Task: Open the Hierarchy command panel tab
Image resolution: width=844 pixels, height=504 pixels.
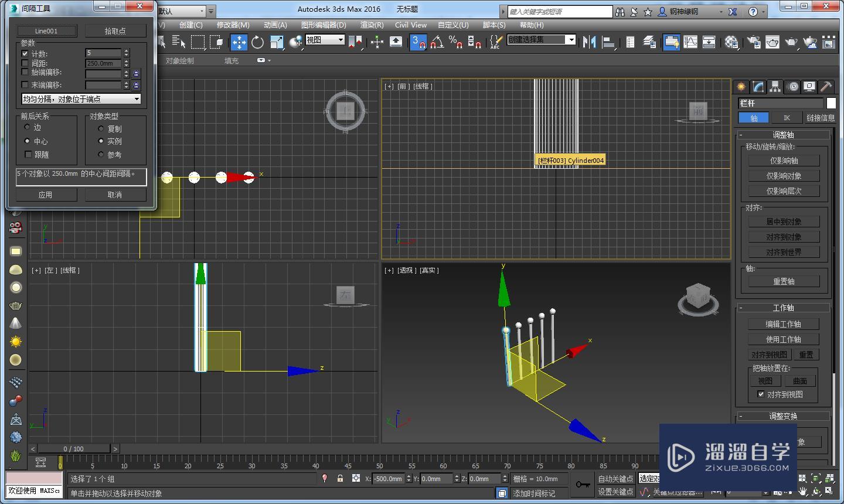Action: pyautogui.click(x=775, y=87)
